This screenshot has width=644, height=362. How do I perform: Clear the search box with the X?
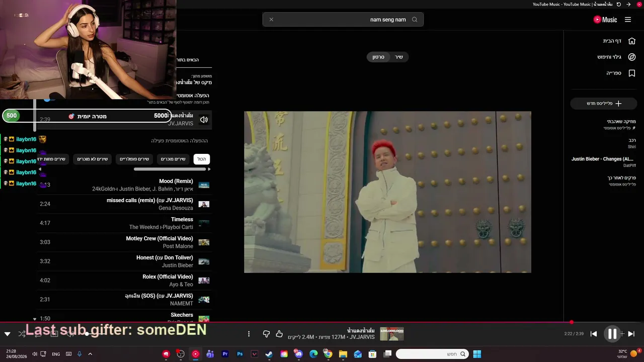coord(271,20)
